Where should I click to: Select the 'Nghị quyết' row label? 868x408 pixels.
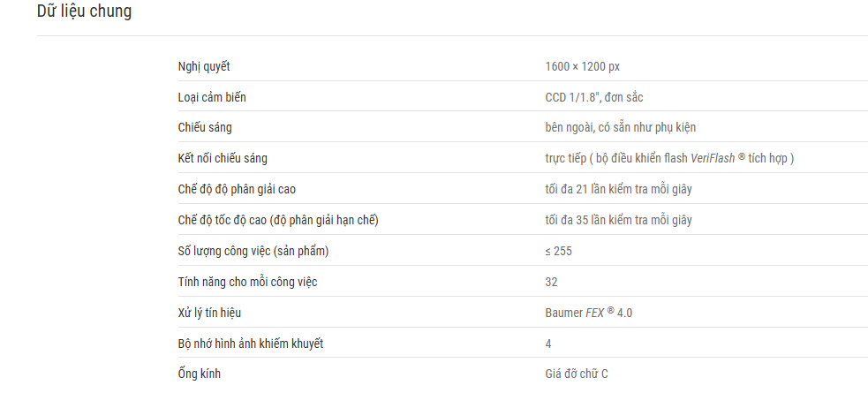click(204, 67)
